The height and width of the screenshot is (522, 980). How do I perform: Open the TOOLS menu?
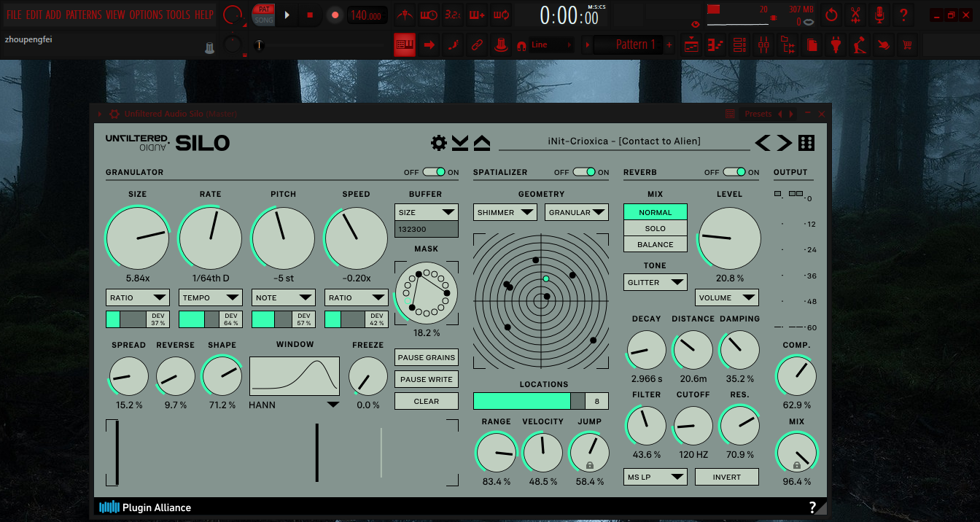click(178, 15)
